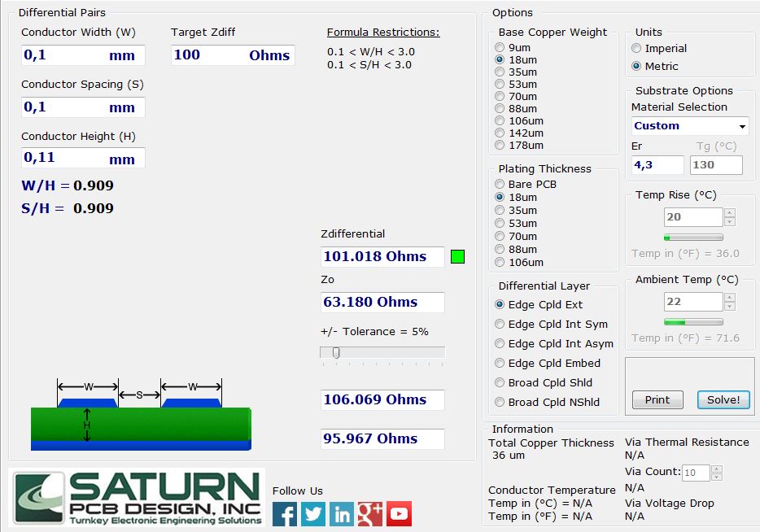The image size is (760, 532).
Task: Click the Target Zdiff input field
Action: (x=233, y=55)
